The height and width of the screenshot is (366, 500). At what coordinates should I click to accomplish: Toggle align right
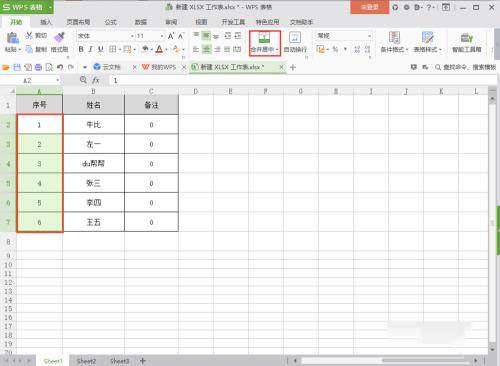[x=217, y=49]
